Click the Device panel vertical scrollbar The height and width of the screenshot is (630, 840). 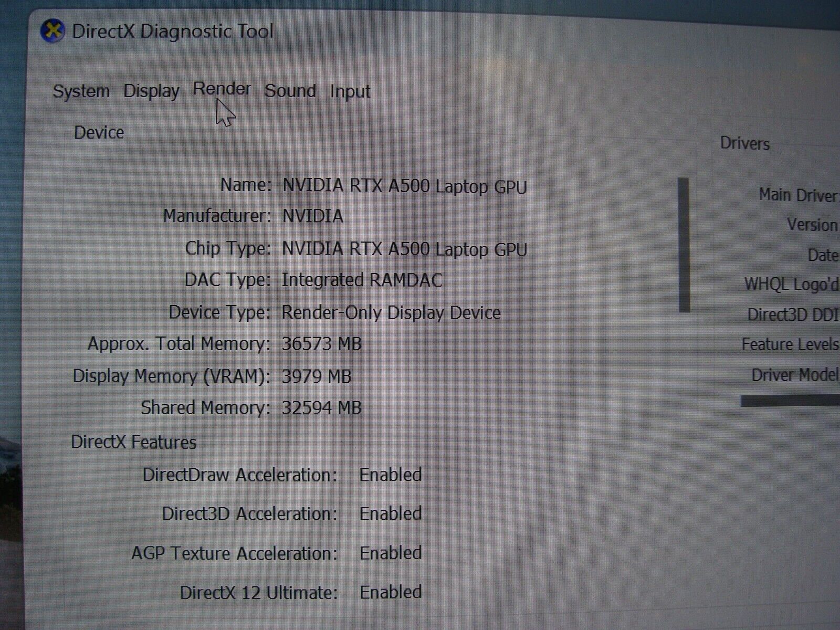[684, 245]
